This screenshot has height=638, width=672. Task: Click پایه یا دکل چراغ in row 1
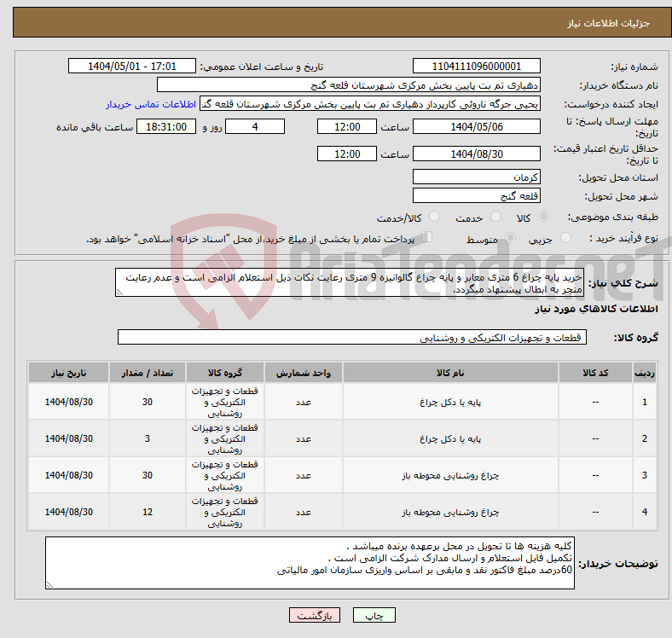coord(450,403)
